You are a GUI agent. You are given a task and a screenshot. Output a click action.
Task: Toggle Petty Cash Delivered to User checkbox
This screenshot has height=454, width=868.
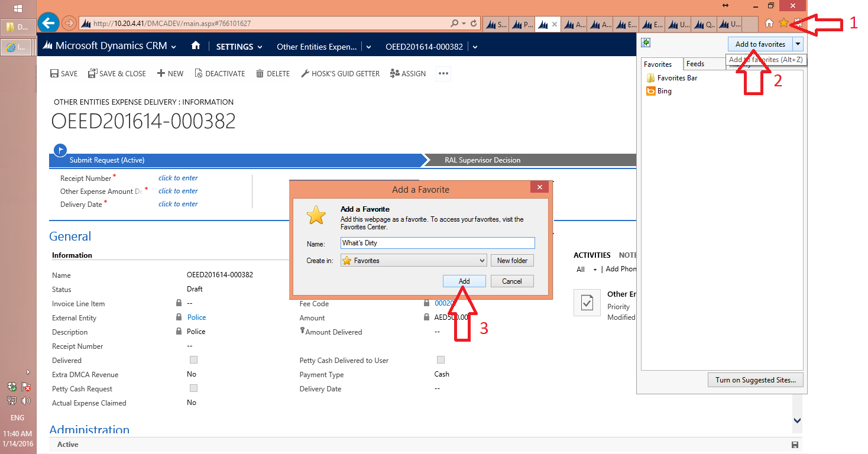coord(441,360)
